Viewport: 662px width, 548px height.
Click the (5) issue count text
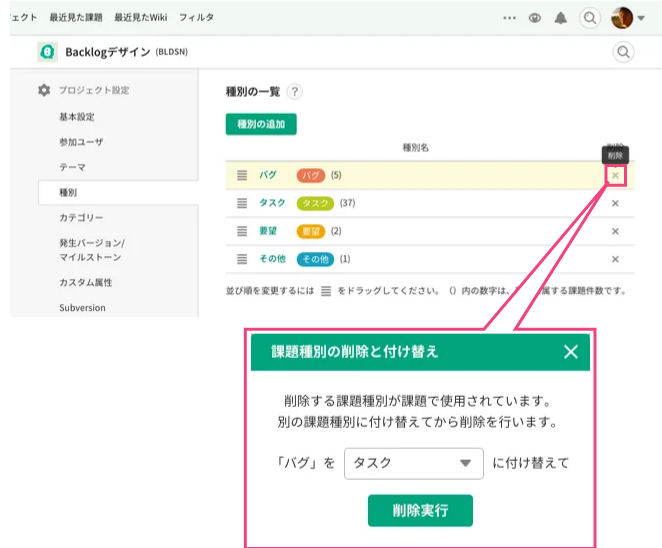(336, 175)
